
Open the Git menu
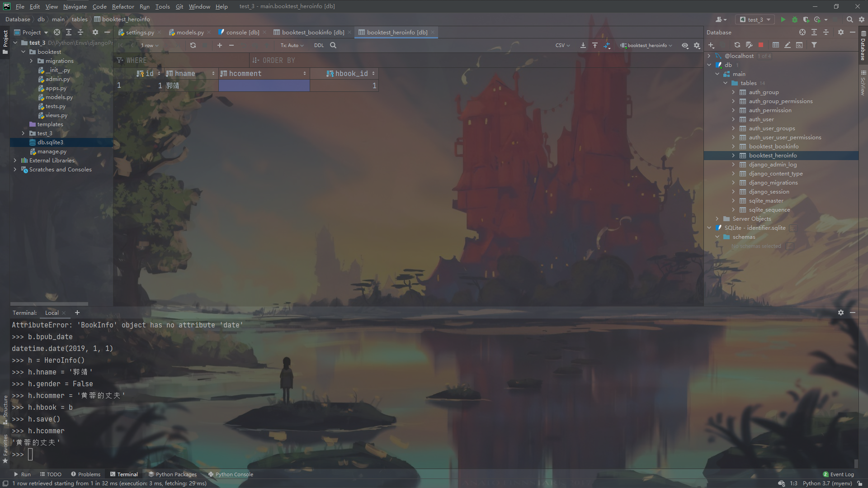click(x=179, y=6)
